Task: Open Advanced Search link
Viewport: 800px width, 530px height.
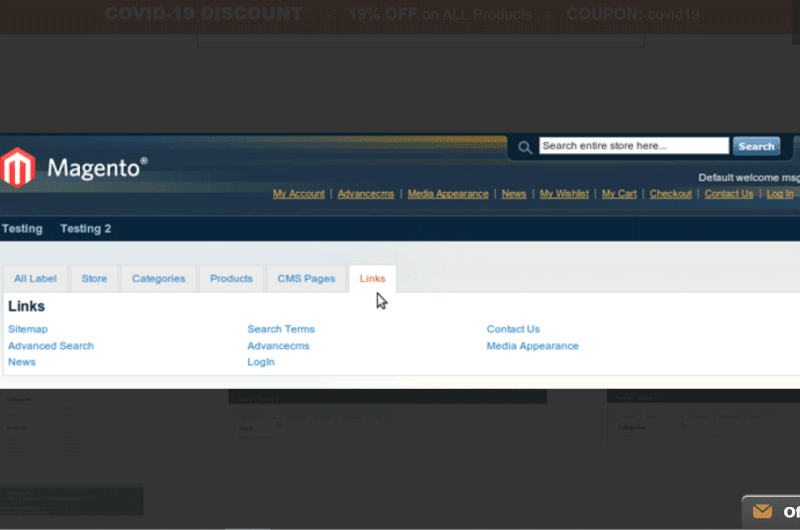Action: coord(51,346)
